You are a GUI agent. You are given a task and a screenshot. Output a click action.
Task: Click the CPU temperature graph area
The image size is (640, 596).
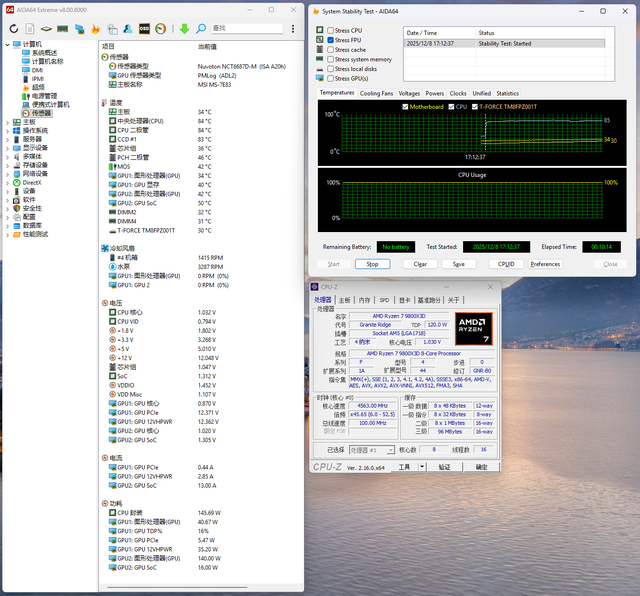pos(470,132)
